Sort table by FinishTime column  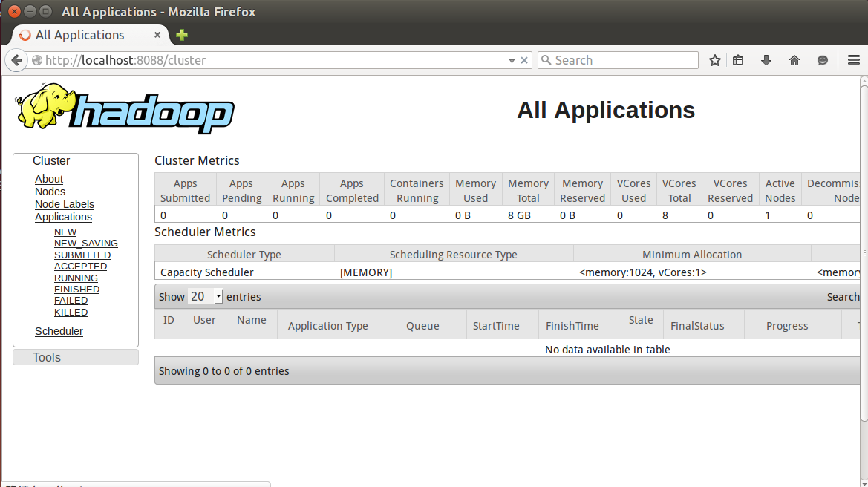pos(578,324)
